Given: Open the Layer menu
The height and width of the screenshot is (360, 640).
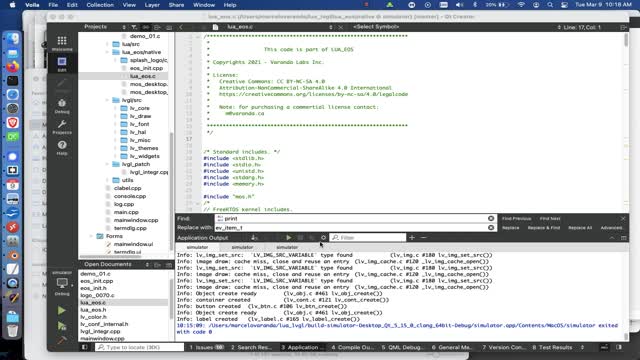Looking at the screenshot, I should [x=152, y=5].
